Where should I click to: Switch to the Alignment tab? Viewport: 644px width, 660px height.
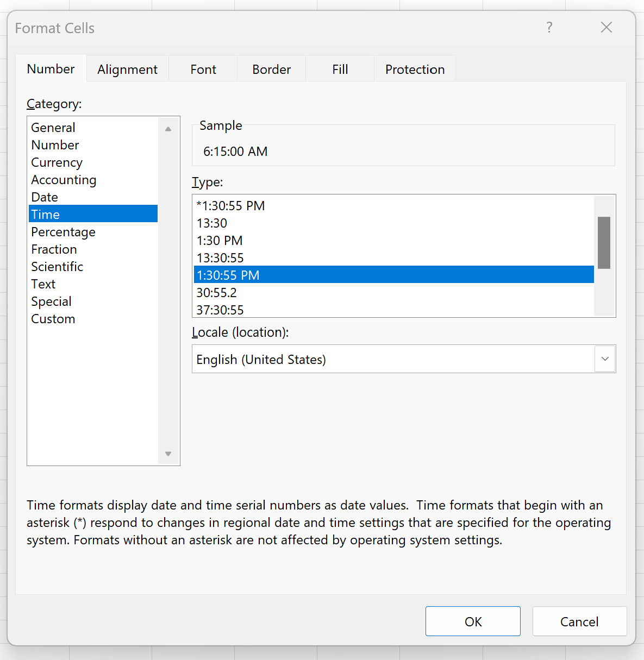coord(127,69)
